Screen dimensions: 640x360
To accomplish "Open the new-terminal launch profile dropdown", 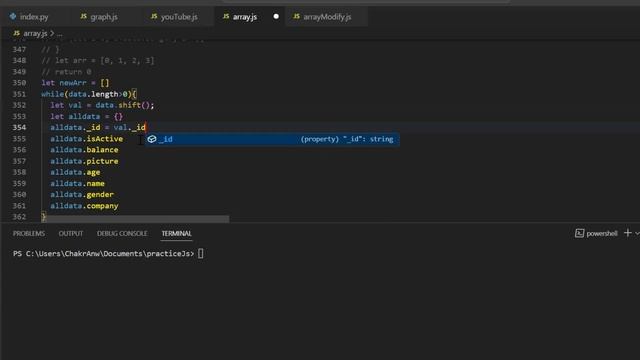I will click(637, 233).
